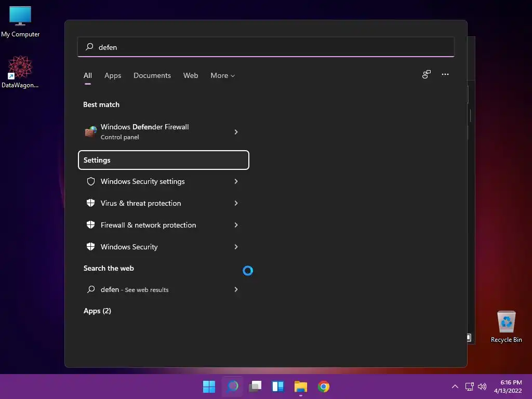The height and width of the screenshot is (399, 532).
Task: Switch to the Web search tab
Action: (x=191, y=76)
